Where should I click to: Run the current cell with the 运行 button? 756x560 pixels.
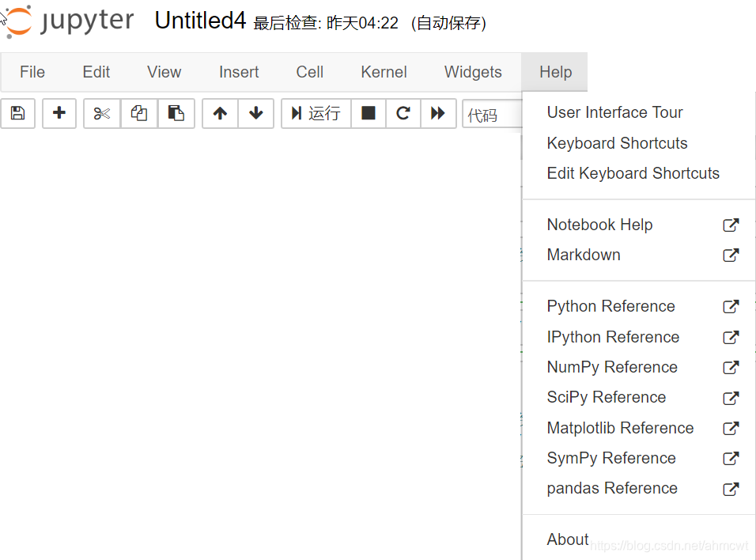pos(315,113)
